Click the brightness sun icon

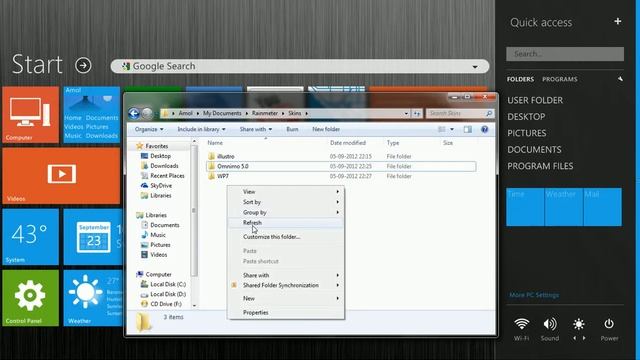tap(579, 324)
